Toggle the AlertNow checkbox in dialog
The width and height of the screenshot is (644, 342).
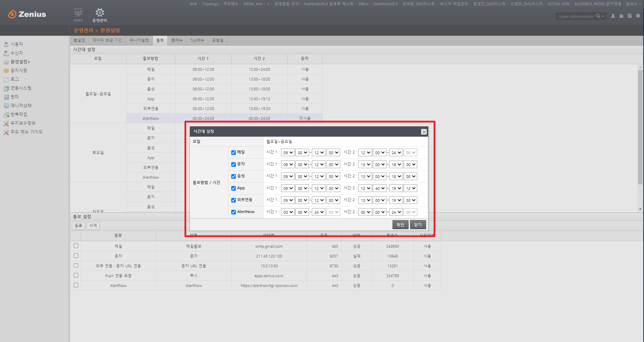point(233,212)
